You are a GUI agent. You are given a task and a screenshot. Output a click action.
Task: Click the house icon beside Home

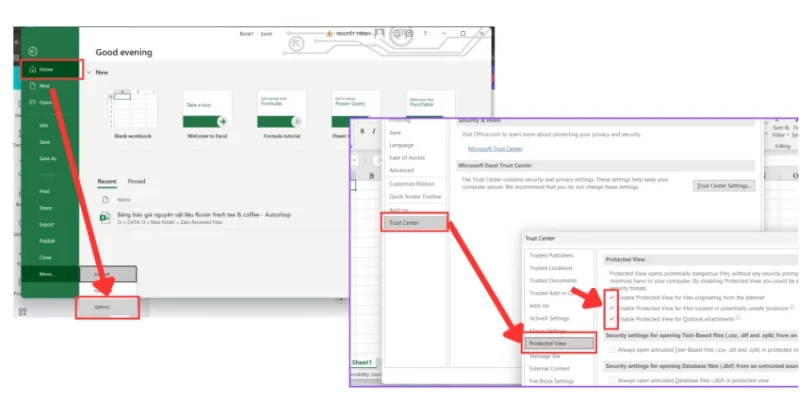(33, 69)
